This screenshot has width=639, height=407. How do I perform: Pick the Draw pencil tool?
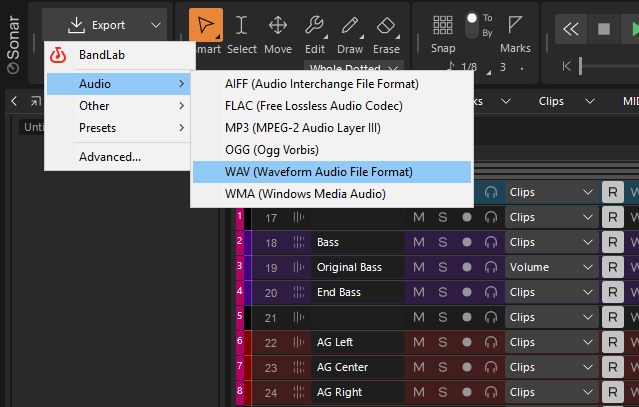coord(350,25)
